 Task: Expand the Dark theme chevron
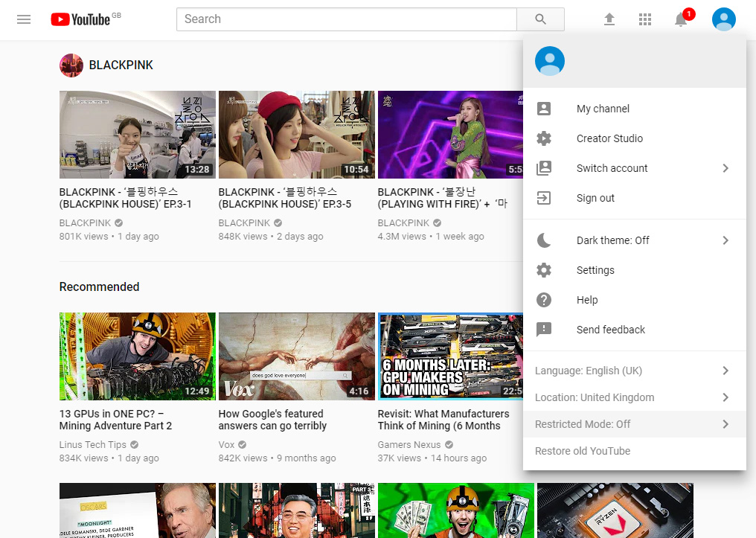coord(725,240)
